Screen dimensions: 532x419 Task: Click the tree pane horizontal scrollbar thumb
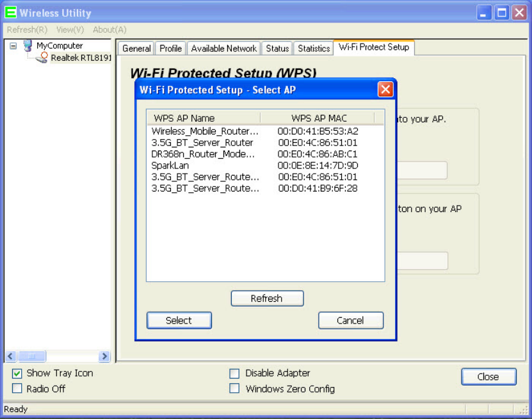[x=31, y=356]
